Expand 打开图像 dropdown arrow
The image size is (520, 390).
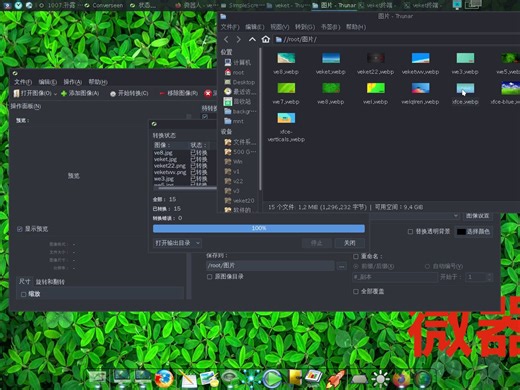click(x=55, y=94)
